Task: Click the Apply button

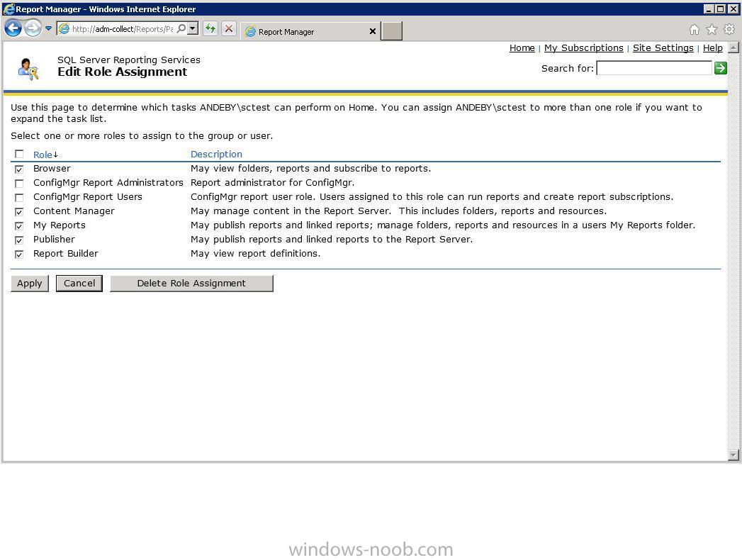Action: click(x=29, y=283)
